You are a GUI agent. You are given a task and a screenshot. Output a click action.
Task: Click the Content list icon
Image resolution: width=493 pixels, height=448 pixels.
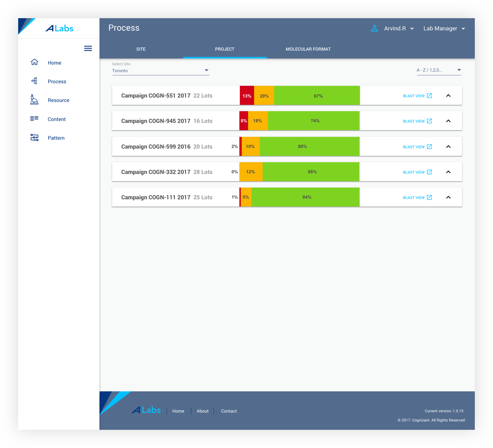[34, 118]
